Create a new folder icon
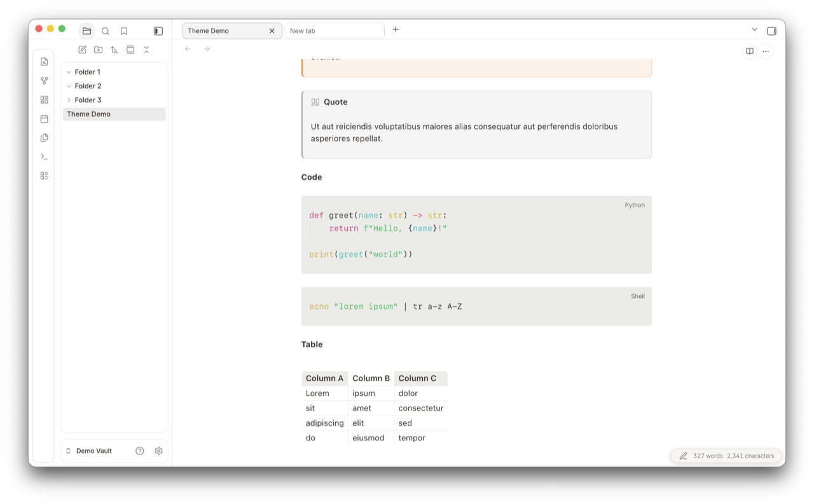The height and width of the screenshot is (504, 814). pyautogui.click(x=98, y=50)
